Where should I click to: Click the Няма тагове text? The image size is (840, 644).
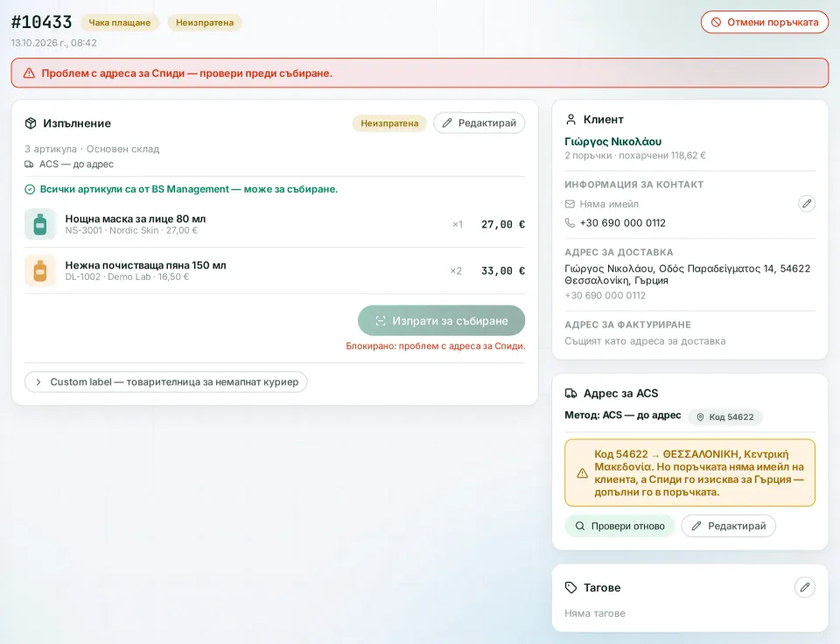coord(595,613)
